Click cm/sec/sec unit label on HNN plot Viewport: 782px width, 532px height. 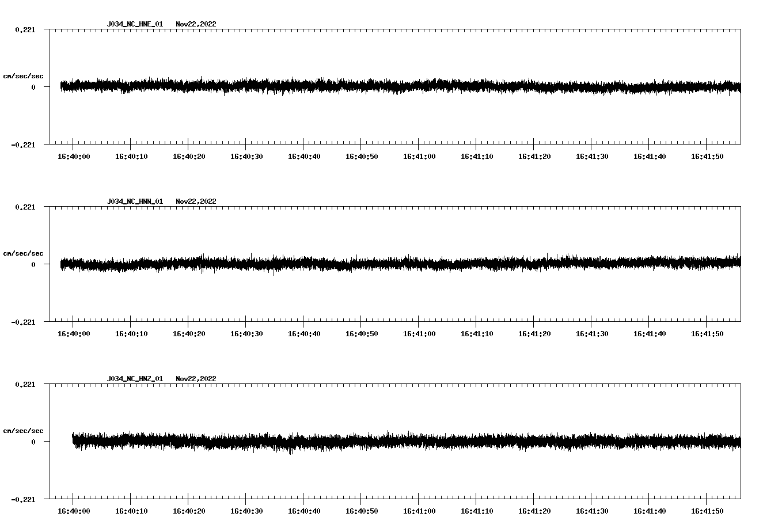tap(23, 253)
